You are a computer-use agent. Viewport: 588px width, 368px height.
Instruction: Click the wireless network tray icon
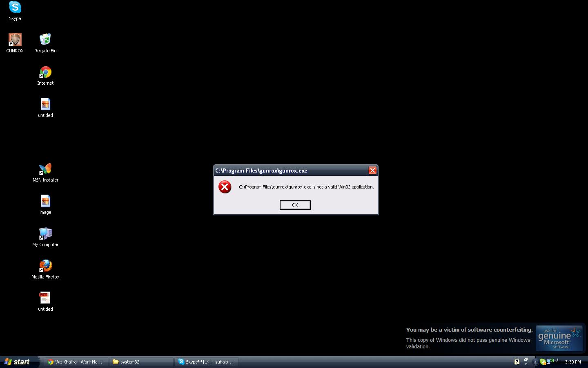(x=550, y=361)
